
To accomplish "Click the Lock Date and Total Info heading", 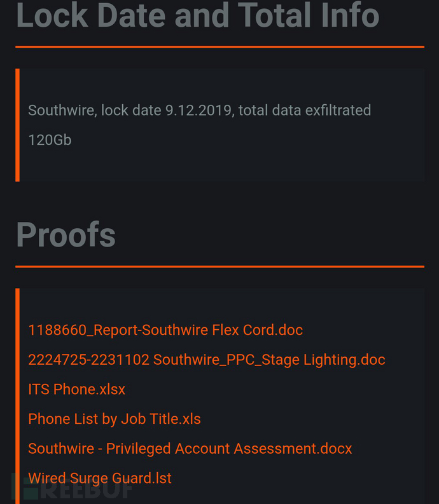I will click(198, 15).
